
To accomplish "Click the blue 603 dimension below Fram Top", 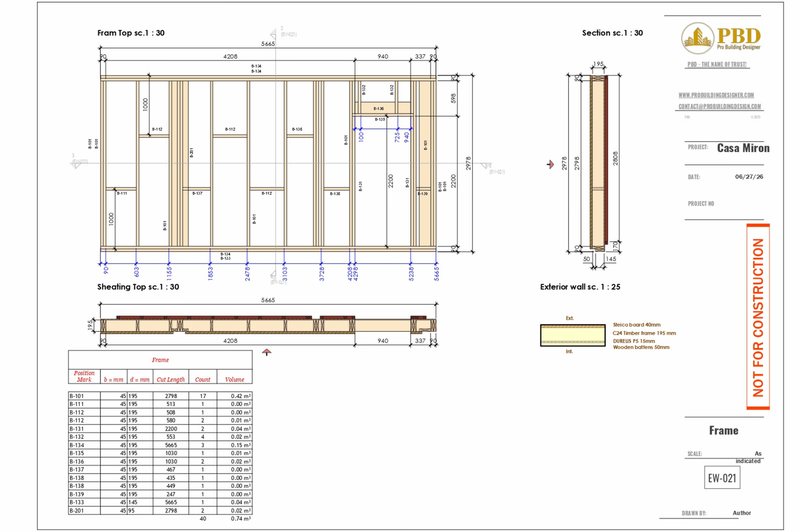I will (136, 272).
